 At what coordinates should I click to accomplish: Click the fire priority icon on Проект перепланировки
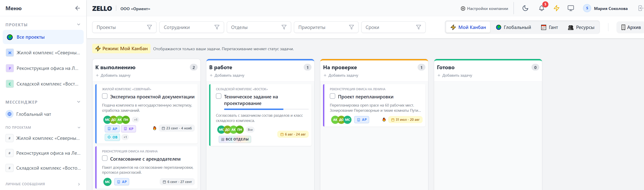(x=384, y=120)
